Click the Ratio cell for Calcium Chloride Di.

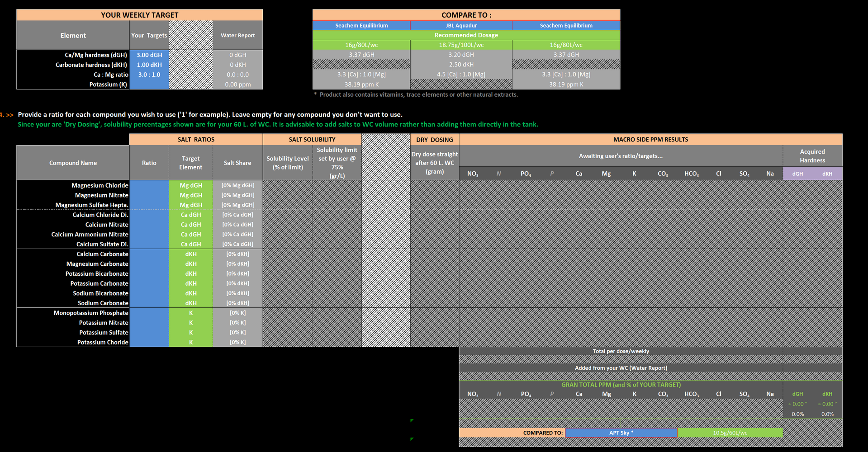149,215
